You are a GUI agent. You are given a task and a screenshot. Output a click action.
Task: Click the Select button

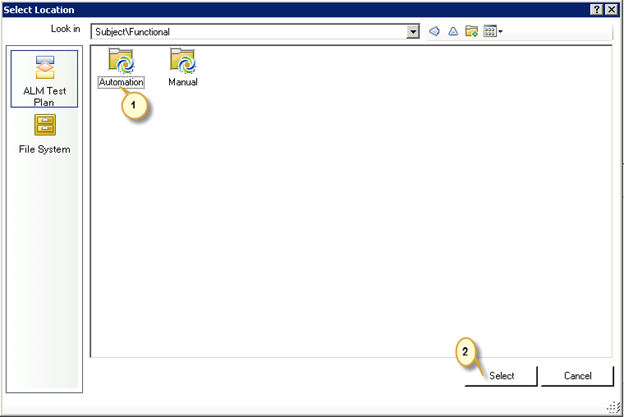[501, 376]
